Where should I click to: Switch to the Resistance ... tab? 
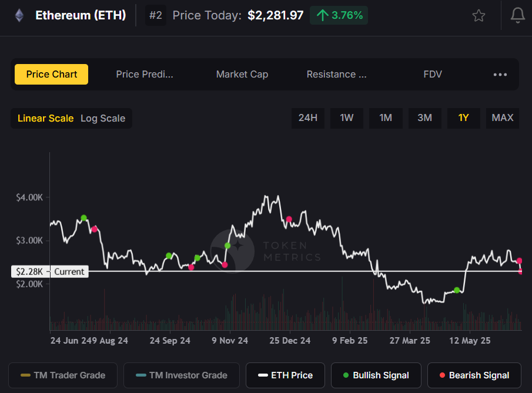tap(337, 74)
